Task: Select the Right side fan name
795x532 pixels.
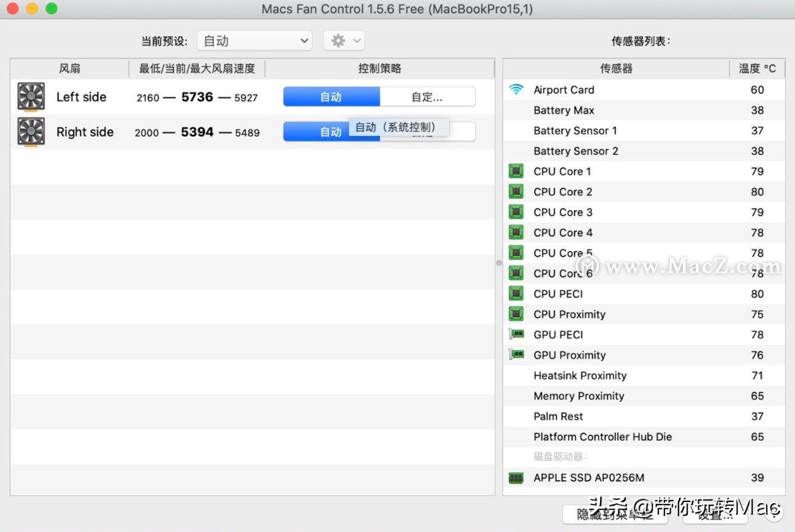Action: pos(85,132)
